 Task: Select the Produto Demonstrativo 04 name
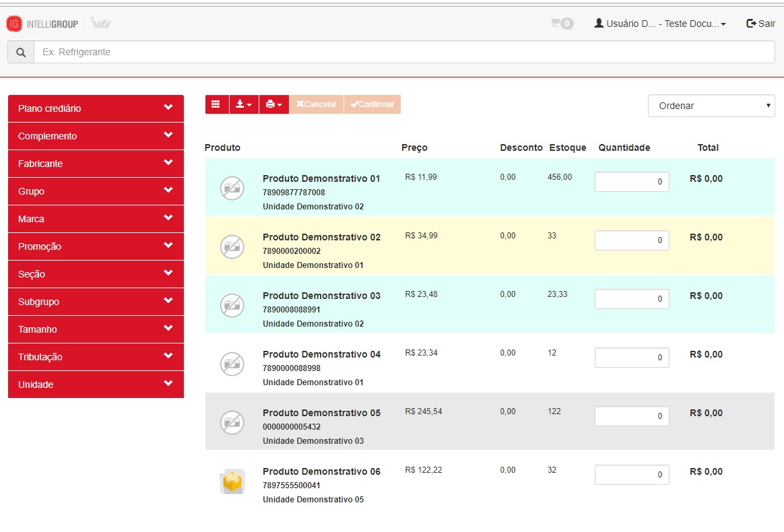point(321,354)
